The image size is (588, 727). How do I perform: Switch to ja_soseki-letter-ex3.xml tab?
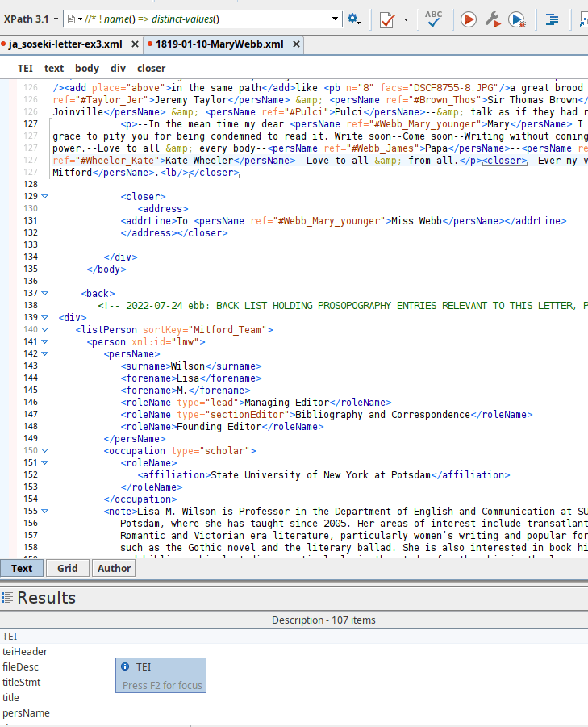(x=65, y=44)
